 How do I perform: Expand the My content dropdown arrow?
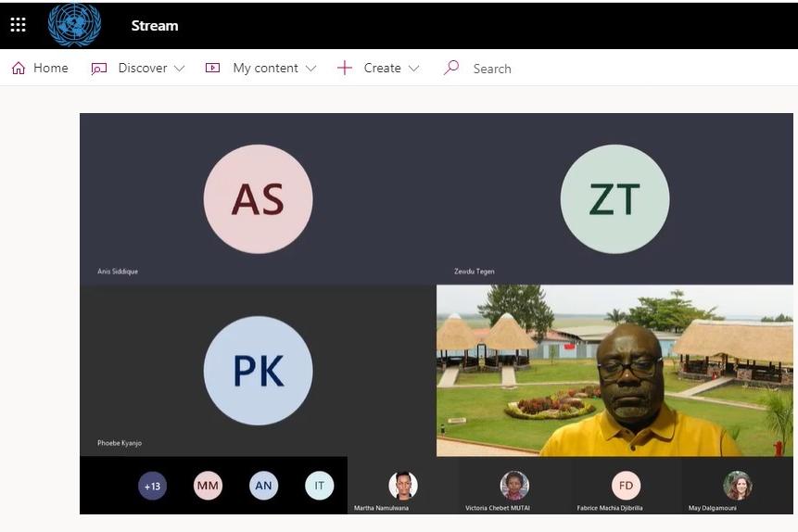click(x=310, y=69)
